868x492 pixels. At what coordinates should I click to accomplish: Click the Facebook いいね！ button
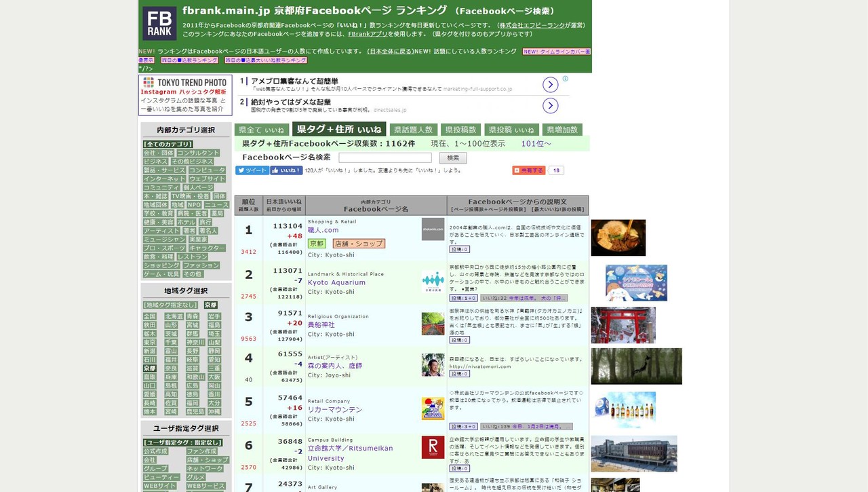pos(287,170)
